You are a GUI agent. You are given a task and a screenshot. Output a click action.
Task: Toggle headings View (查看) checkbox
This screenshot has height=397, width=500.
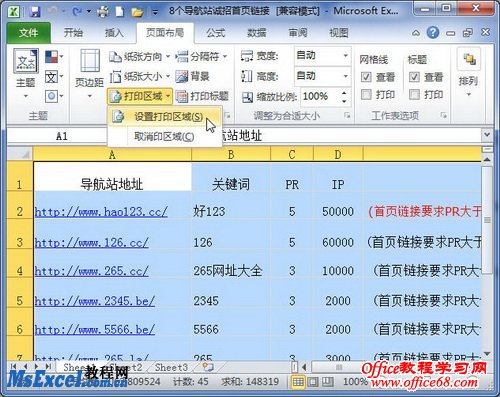[414, 77]
